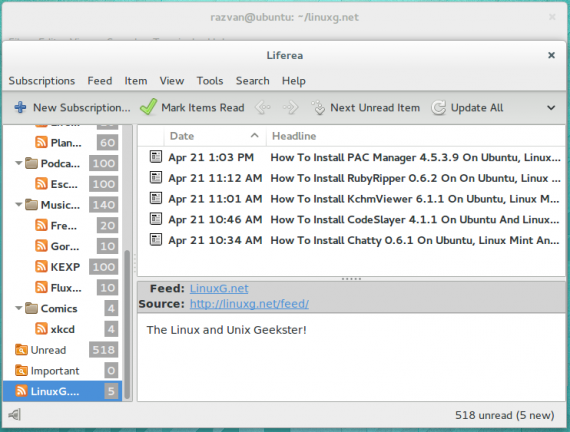Open the LinuxG.net feed link

click(219, 288)
